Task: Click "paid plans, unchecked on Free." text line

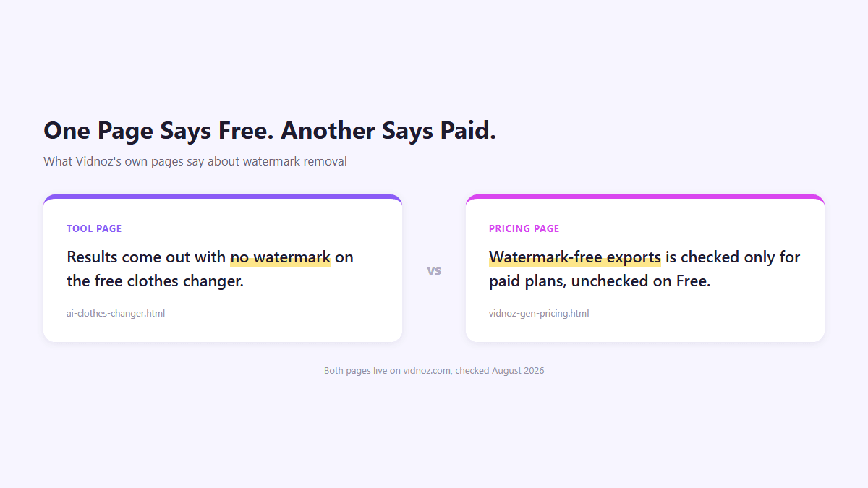Action: (600, 281)
